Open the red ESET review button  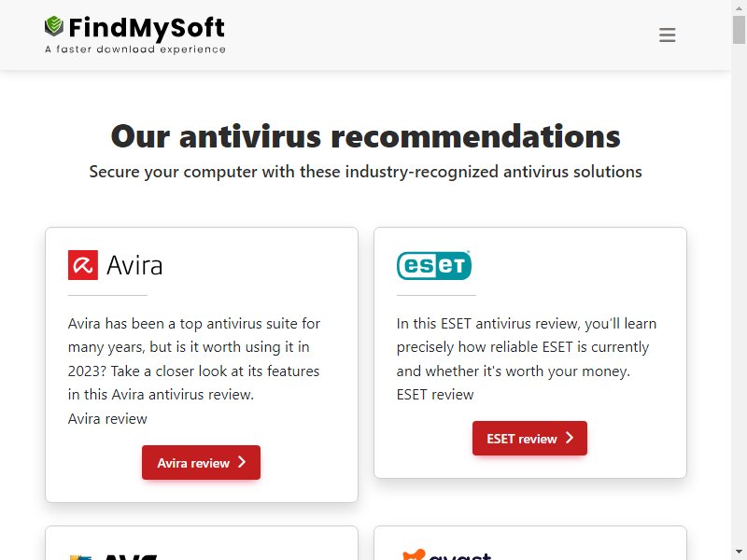tap(529, 438)
